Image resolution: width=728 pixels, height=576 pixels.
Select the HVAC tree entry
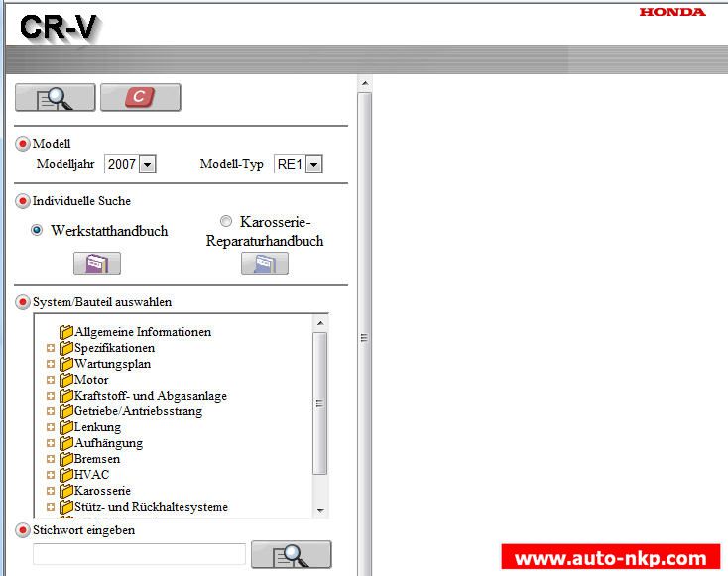[x=92, y=474]
